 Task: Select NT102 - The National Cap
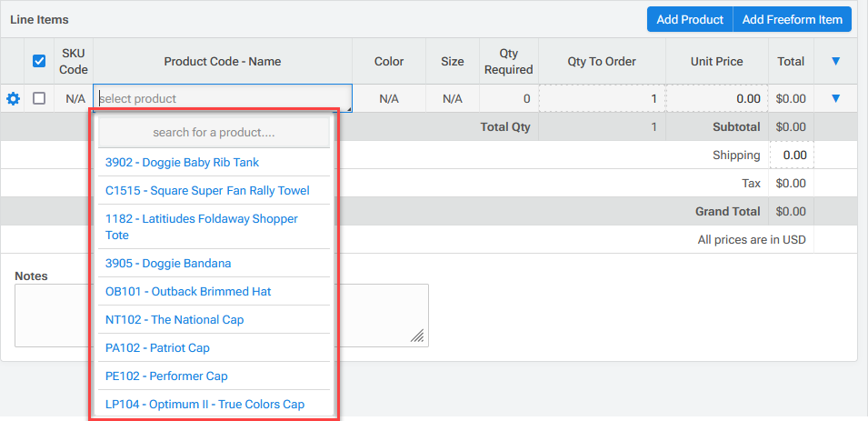click(175, 320)
